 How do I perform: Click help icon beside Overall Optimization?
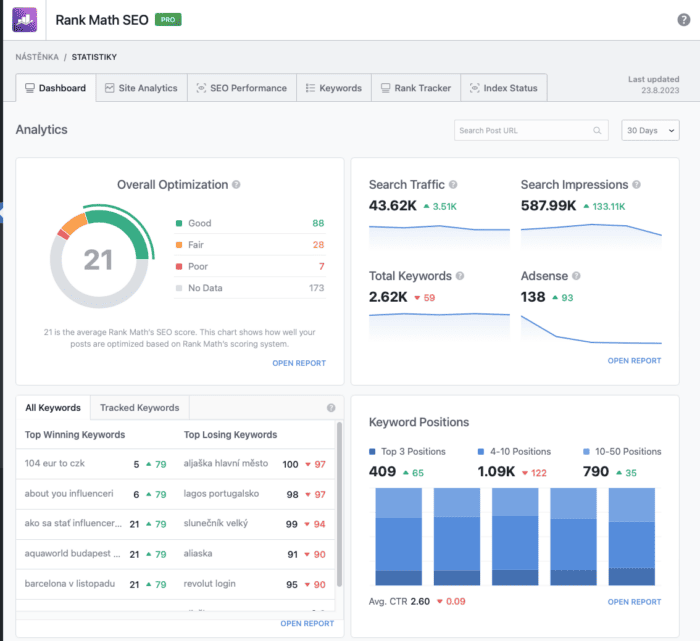tap(237, 185)
